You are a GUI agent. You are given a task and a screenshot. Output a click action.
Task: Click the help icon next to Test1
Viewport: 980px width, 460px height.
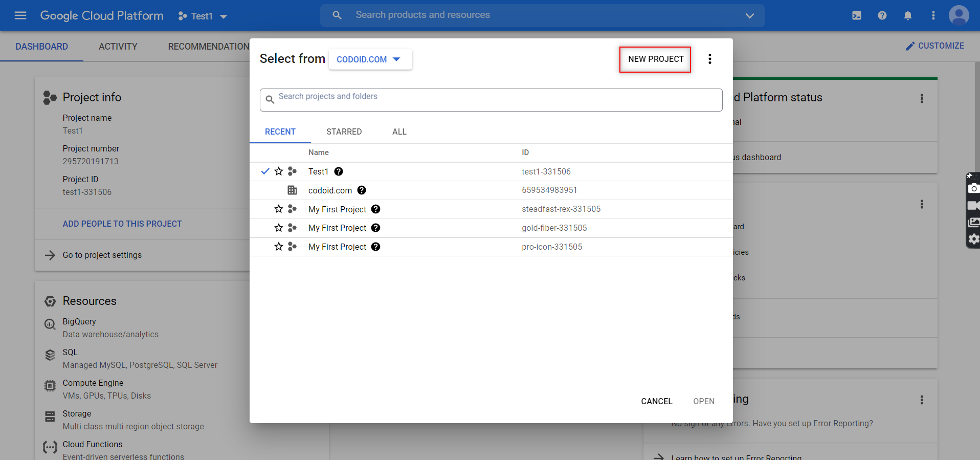pyautogui.click(x=339, y=171)
